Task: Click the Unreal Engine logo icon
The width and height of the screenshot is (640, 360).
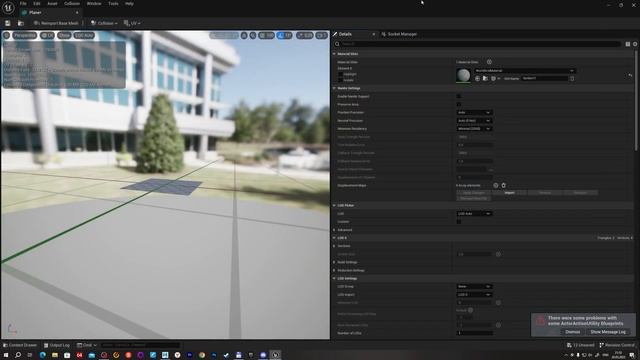Action: click(8, 7)
